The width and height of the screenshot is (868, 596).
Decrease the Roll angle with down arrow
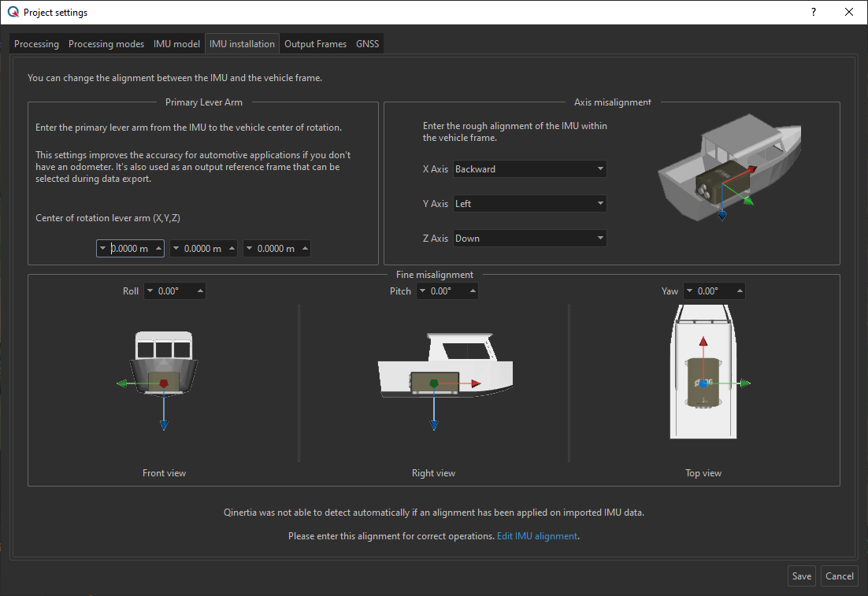tap(150, 291)
